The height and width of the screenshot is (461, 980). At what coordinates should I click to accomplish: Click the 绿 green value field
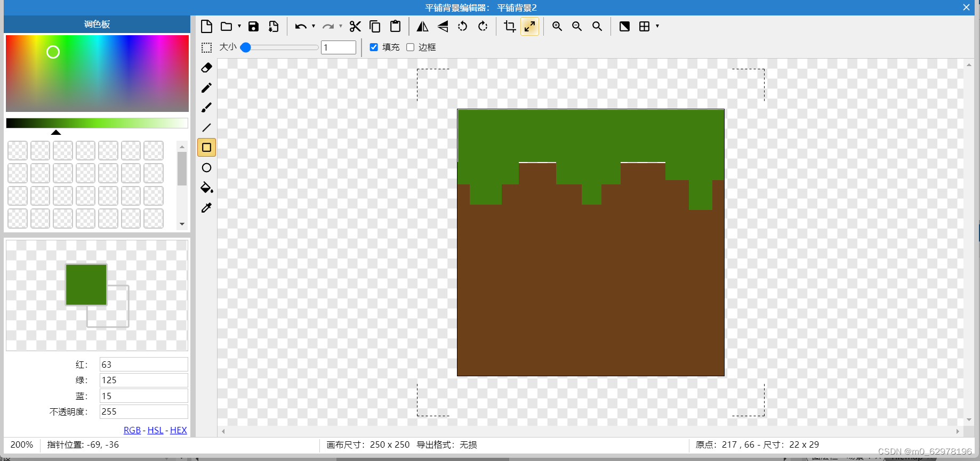coord(144,380)
